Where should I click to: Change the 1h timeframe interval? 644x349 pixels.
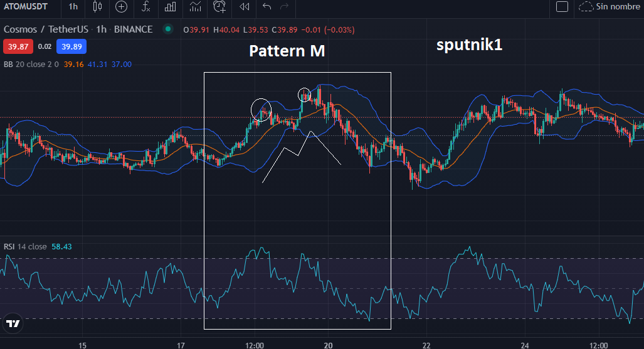click(x=73, y=6)
